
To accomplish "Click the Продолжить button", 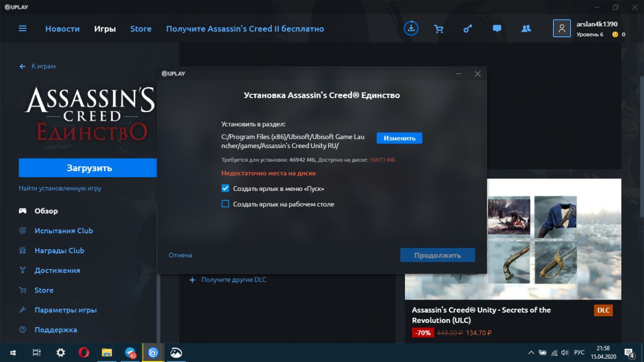I will point(438,255).
